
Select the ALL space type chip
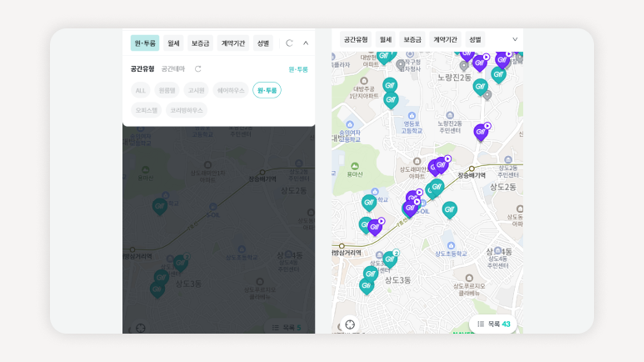tap(141, 90)
